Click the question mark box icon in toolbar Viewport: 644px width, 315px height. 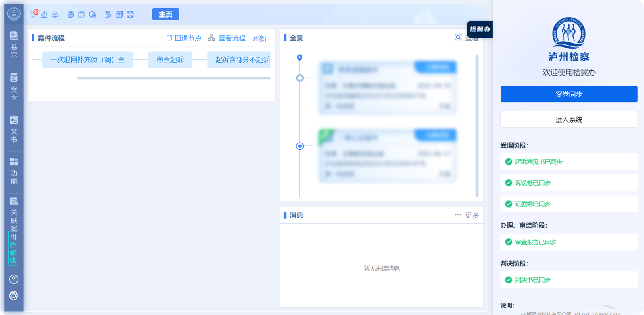click(x=119, y=15)
